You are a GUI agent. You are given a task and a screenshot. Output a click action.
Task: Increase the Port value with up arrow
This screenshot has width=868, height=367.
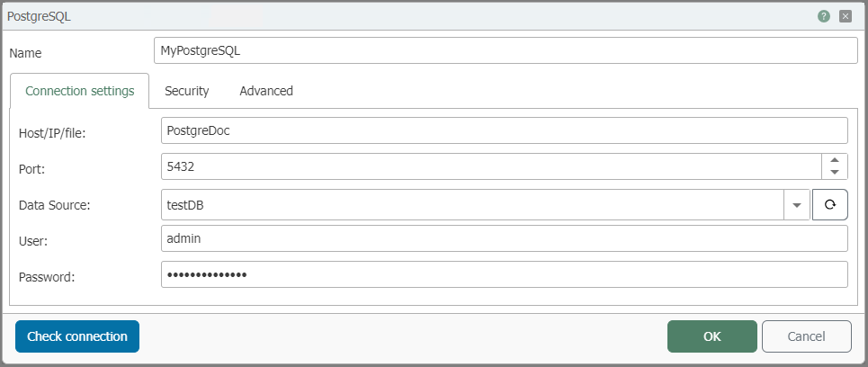tap(835, 160)
